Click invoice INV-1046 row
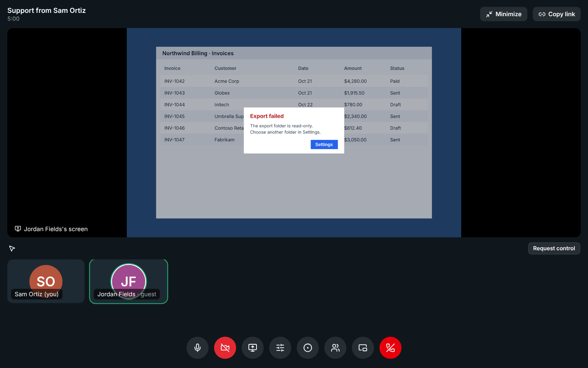Viewport: 588px width, 368px height. point(294,128)
